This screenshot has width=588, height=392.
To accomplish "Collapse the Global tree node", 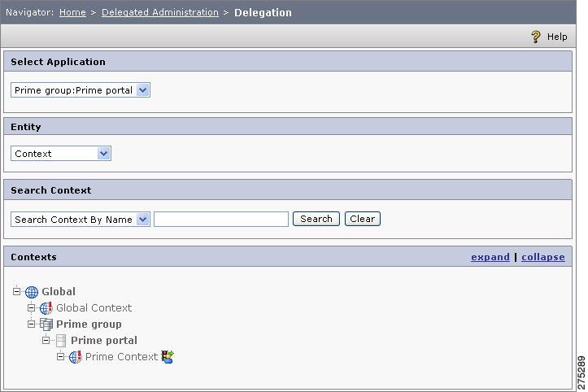I will [16, 291].
